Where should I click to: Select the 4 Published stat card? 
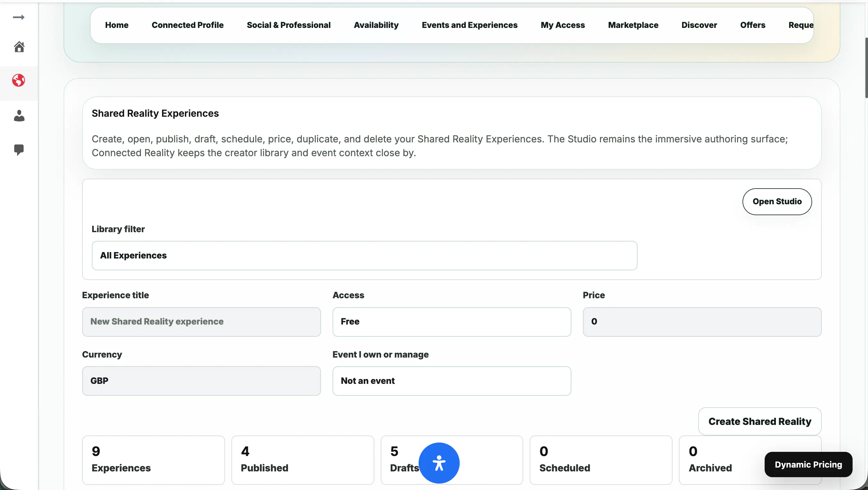303,460
